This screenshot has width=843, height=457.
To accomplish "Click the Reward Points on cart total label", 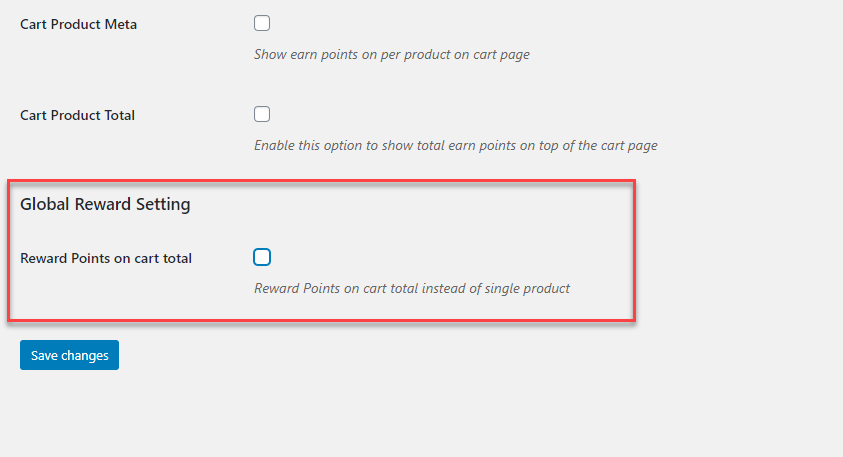I will tap(106, 258).
